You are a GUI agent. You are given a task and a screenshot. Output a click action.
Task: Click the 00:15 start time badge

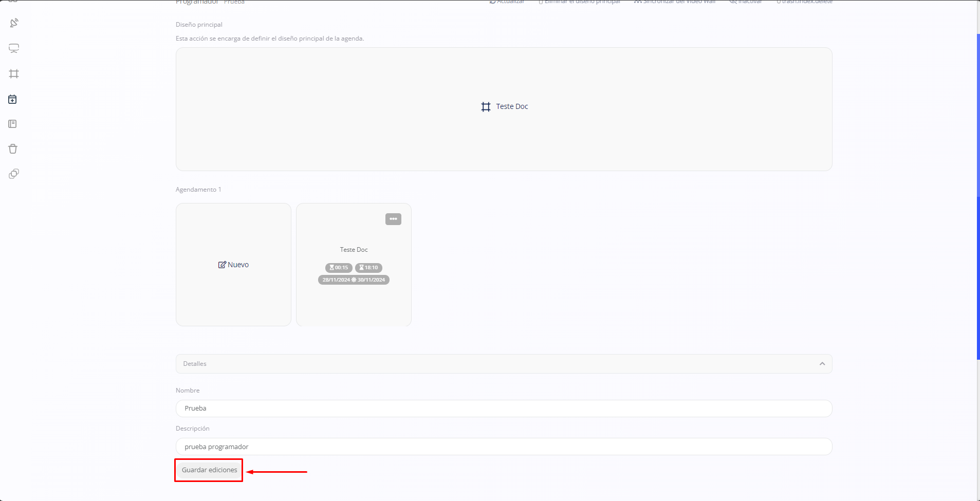pyautogui.click(x=339, y=268)
